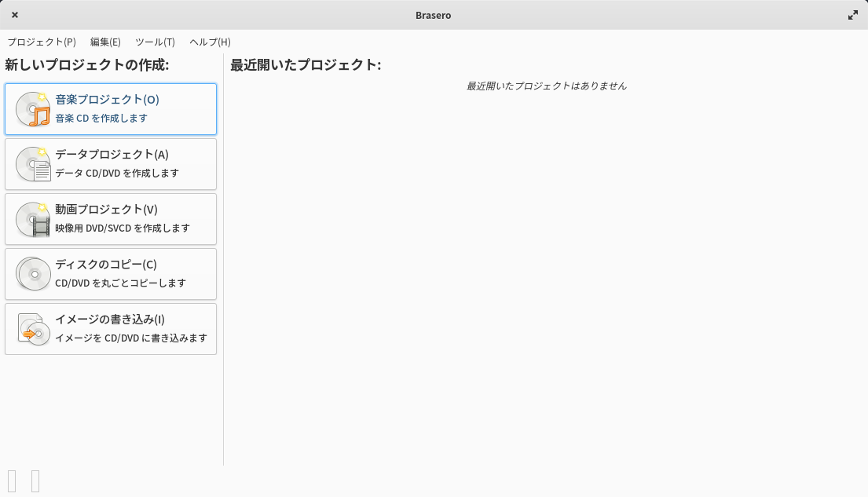Click the 音楽 CD を作成します description
The height and width of the screenshot is (497, 868).
click(101, 118)
